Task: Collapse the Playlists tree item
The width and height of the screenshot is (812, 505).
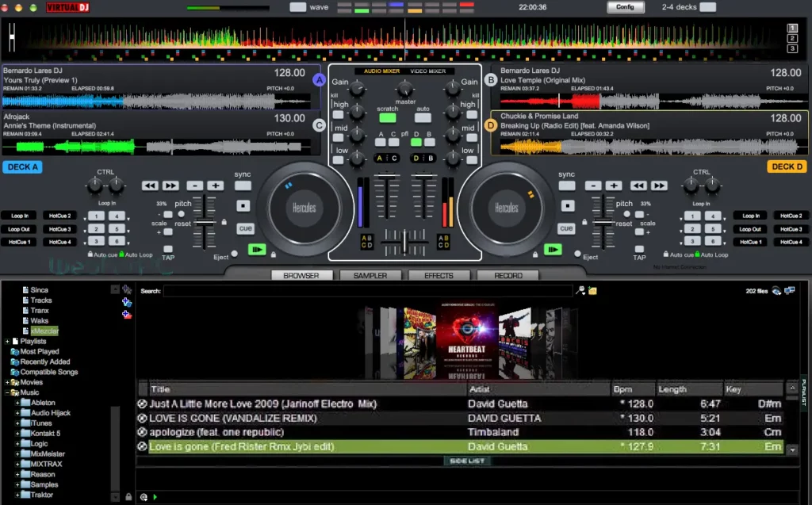Action: (x=6, y=339)
